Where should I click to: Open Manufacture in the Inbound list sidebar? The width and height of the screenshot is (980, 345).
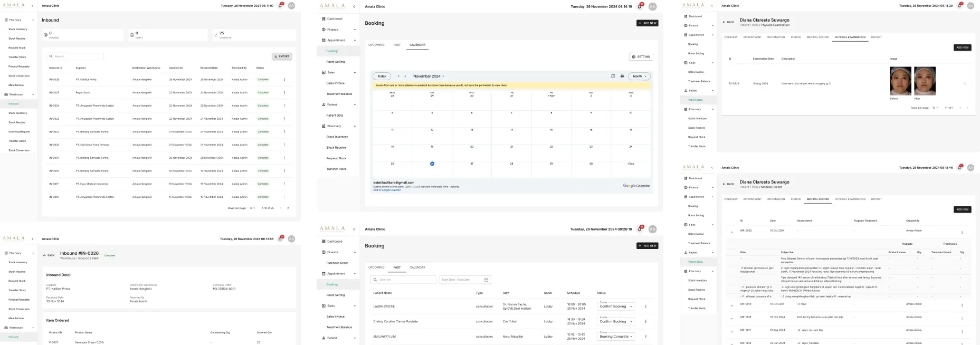point(16,85)
